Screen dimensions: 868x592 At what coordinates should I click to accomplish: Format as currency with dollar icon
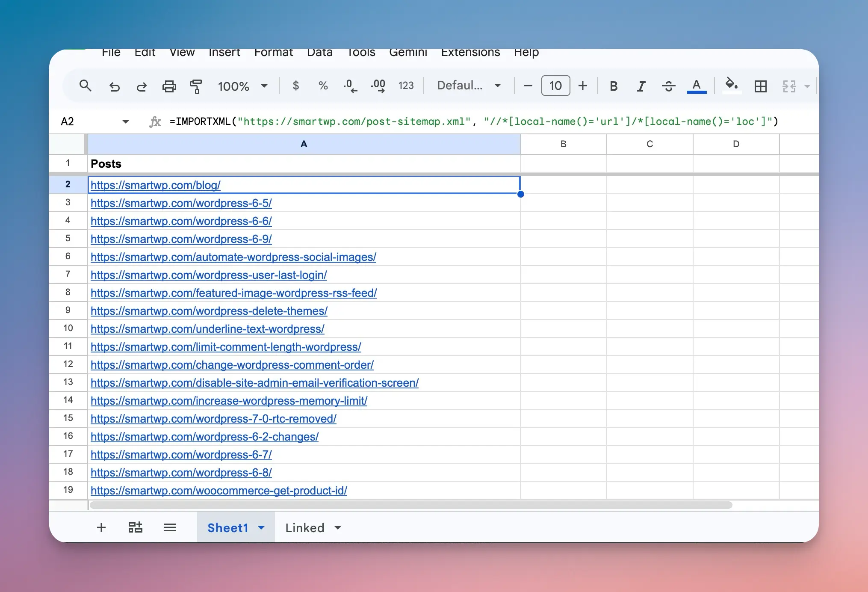(x=295, y=86)
